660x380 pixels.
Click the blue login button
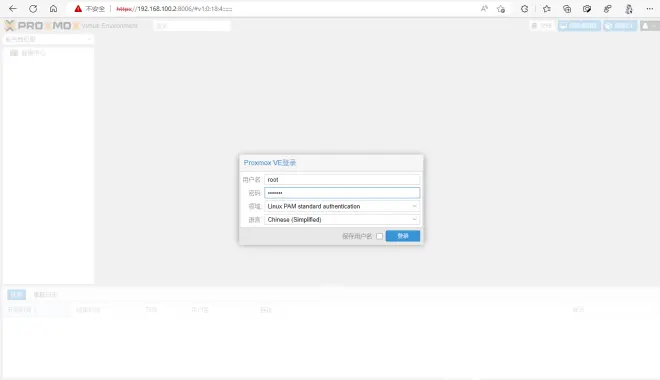point(403,236)
